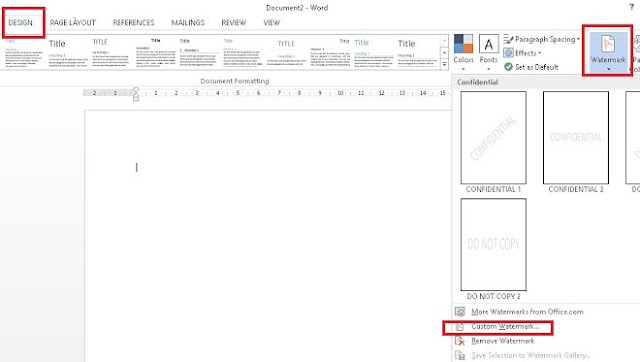Screen dimensions: 640x362
Task: Click into the blank document page
Action: pyautogui.click(x=268, y=236)
